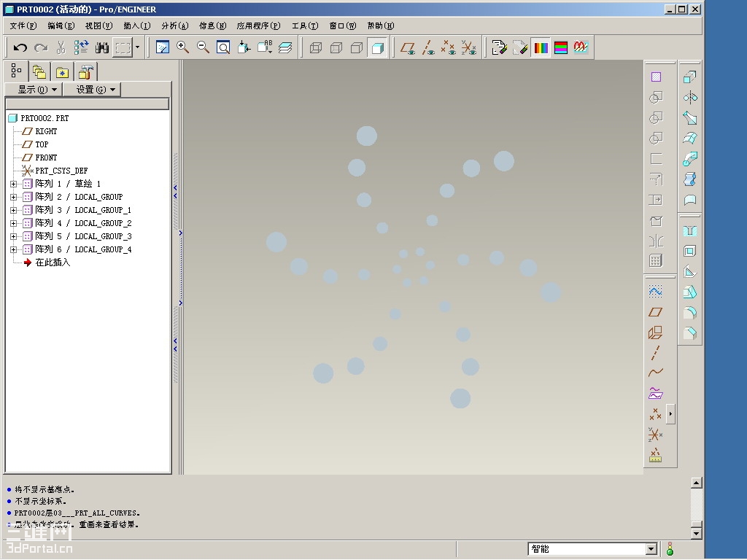Image resolution: width=747 pixels, height=560 pixels.
Task: Switch display to No Hidden mode
Action: click(356, 47)
